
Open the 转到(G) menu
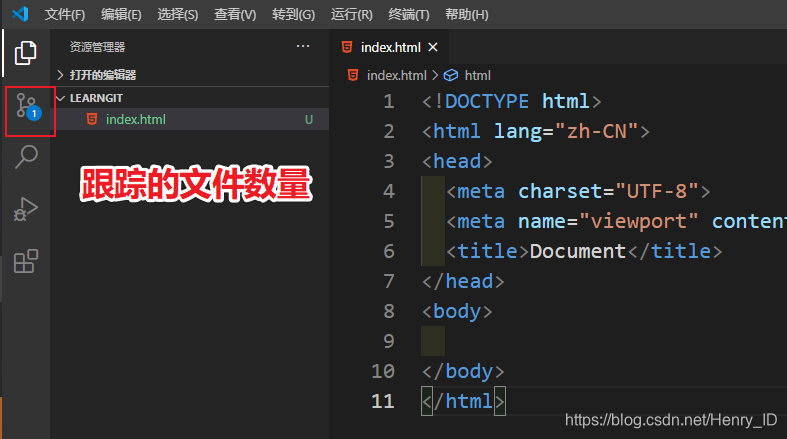293,15
